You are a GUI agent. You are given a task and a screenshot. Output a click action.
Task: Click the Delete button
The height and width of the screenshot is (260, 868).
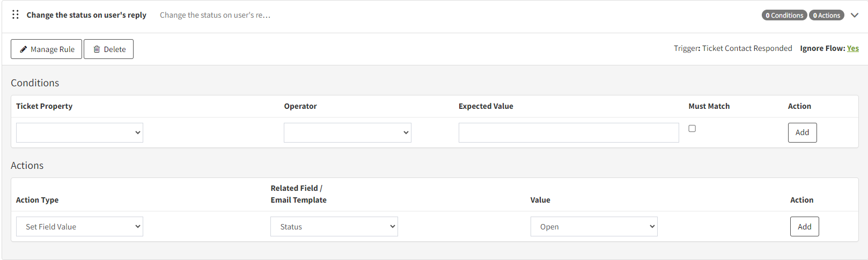pyautogui.click(x=109, y=49)
